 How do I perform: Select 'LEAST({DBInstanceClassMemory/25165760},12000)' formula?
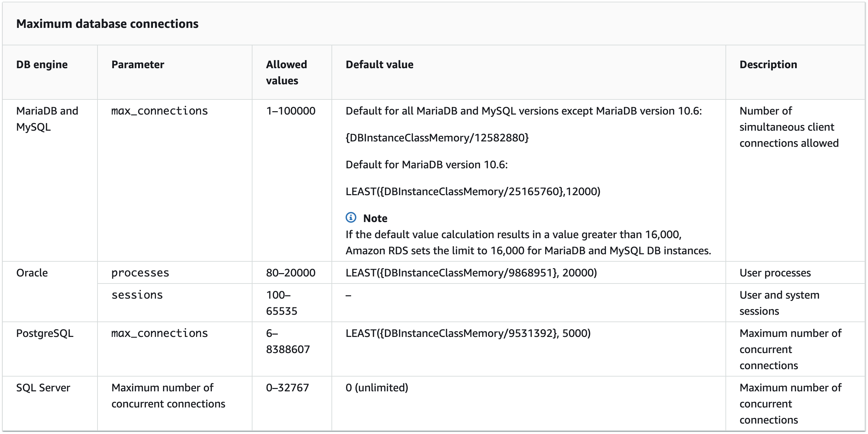coord(473,191)
